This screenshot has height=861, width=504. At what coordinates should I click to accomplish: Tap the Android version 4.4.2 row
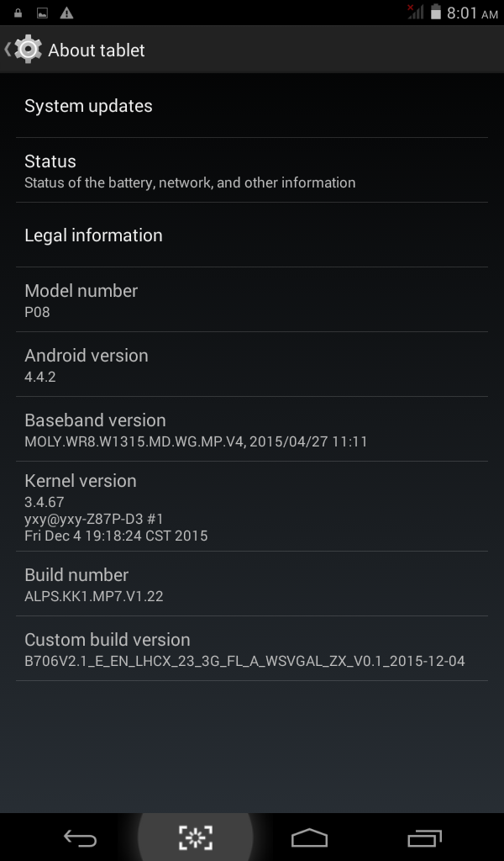(x=252, y=365)
